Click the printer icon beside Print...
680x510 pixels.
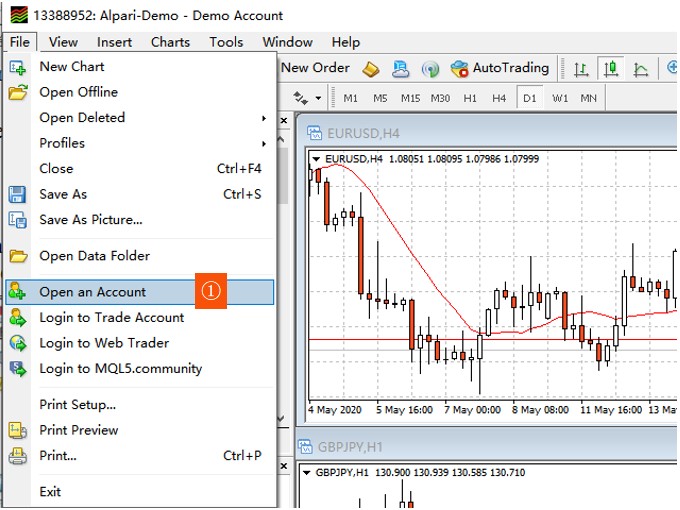click(18, 456)
